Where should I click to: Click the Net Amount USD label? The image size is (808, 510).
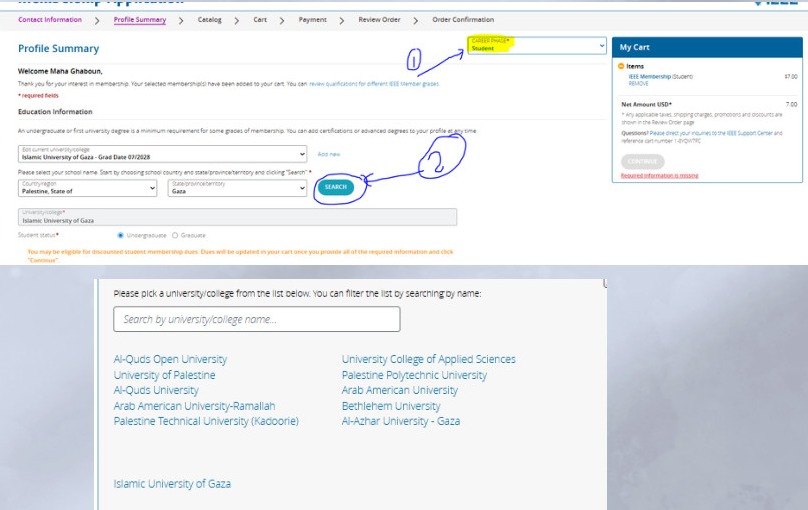point(646,104)
